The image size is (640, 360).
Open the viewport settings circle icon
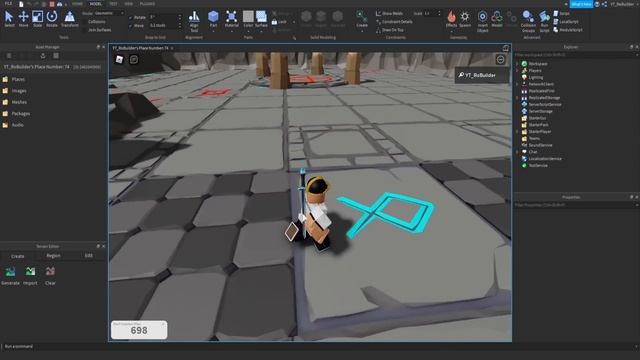click(500, 60)
